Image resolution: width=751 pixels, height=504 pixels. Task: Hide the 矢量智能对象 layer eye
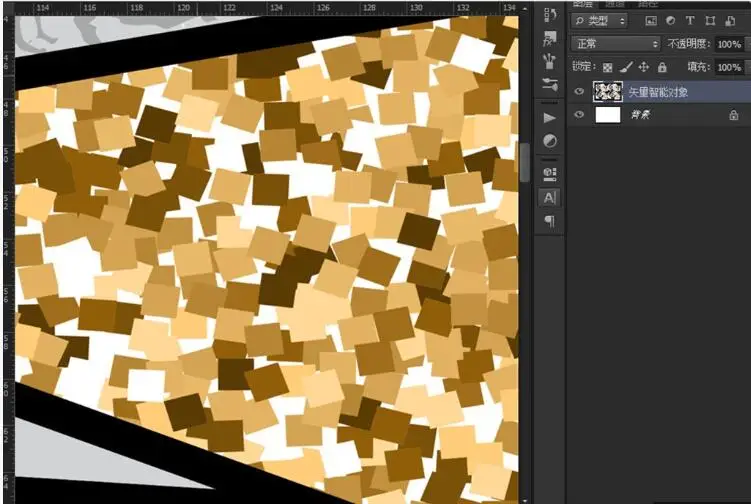[x=579, y=92]
